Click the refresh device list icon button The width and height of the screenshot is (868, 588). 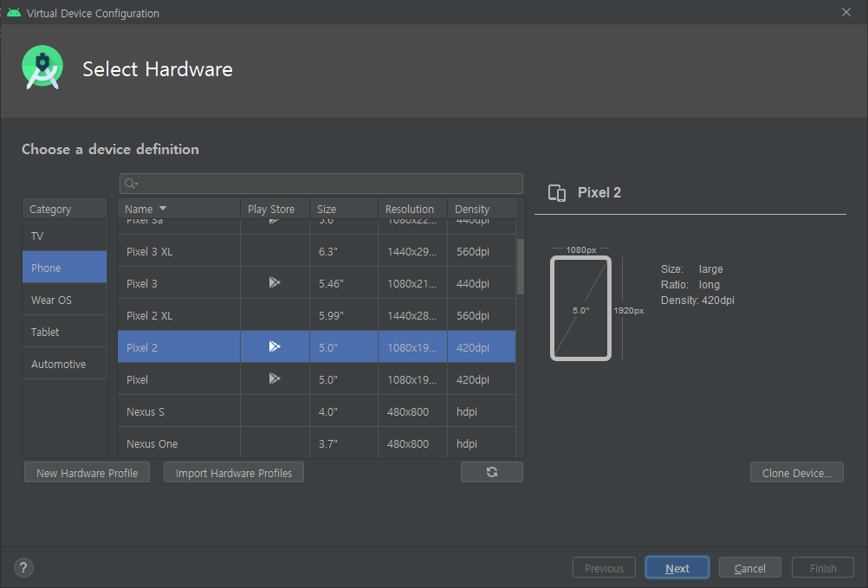pyautogui.click(x=491, y=472)
